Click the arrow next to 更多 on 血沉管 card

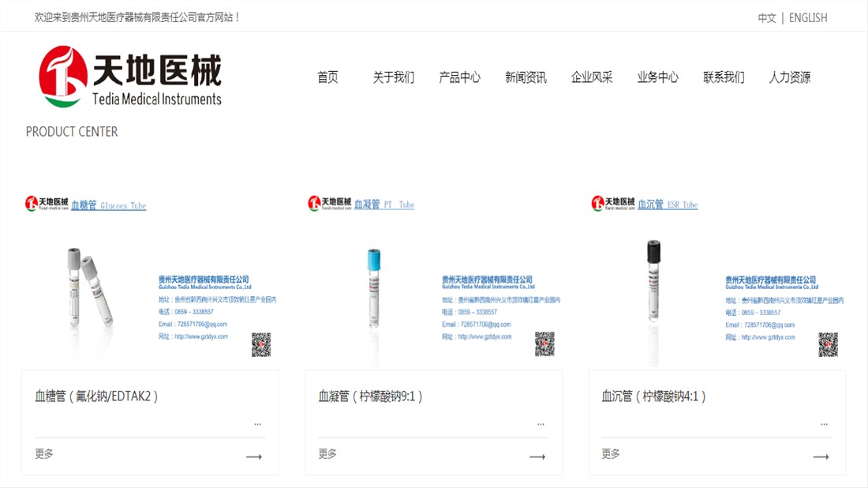[821, 456]
